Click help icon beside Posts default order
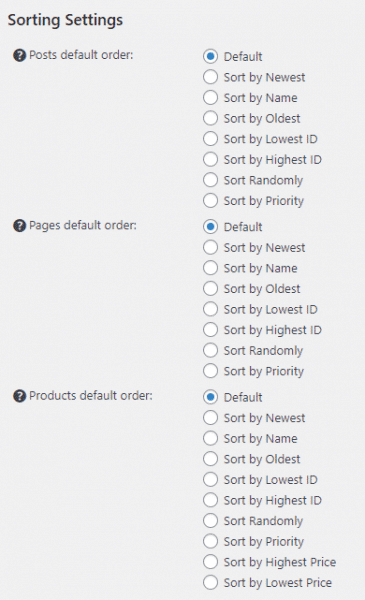Image resolution: width=365 pixels, height=600 pixels. (20, 55)
